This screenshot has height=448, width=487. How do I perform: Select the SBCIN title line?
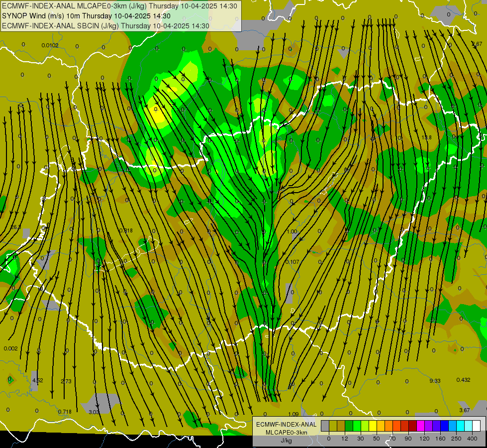point(106,26)
